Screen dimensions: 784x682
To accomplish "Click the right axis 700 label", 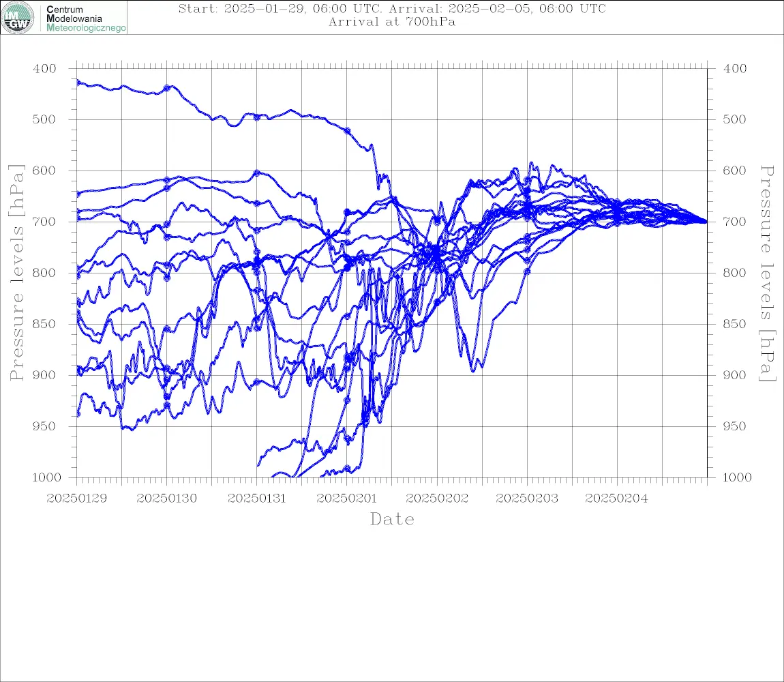I will (735, 222).
